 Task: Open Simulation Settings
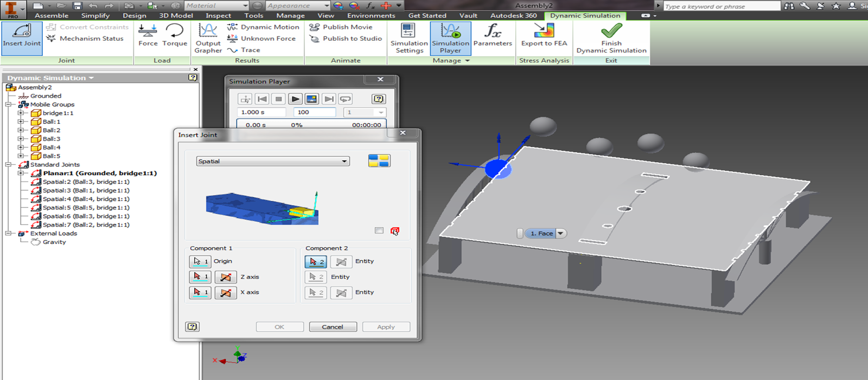point(409,38)
